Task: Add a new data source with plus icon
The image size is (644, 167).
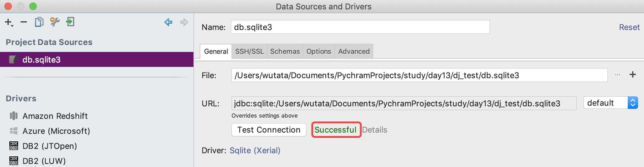Action: (x=9, y=22)
